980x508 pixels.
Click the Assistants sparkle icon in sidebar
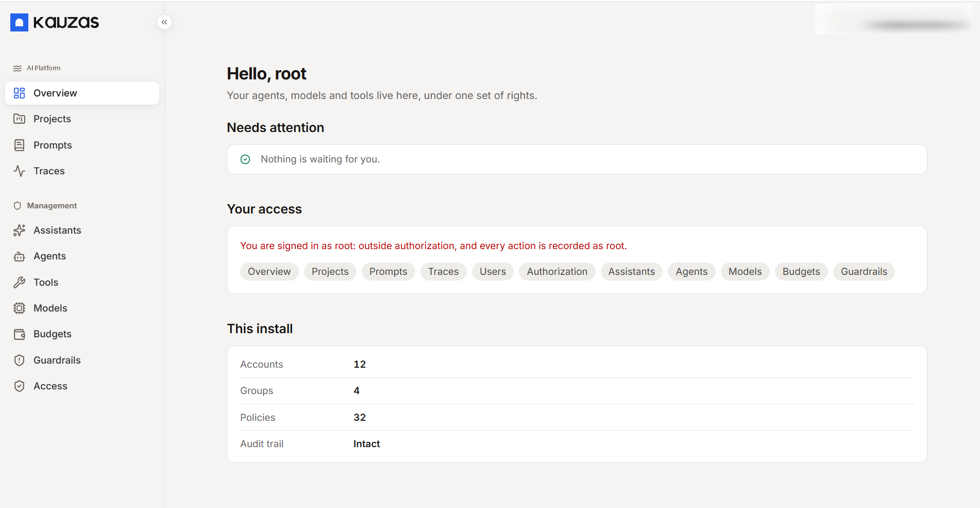pyautogui.click(x=19, y=230)
